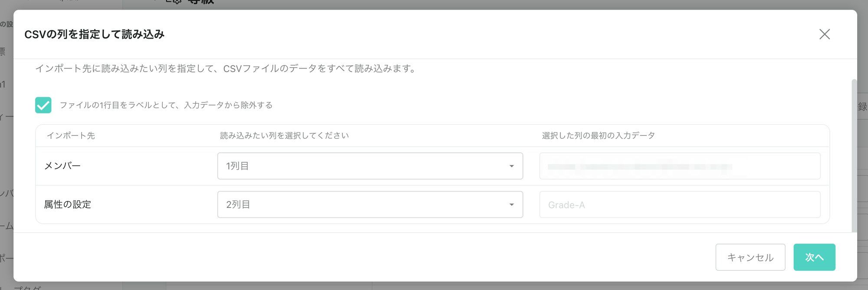Click the Grade-A preview input field

(x=679, y=204)
